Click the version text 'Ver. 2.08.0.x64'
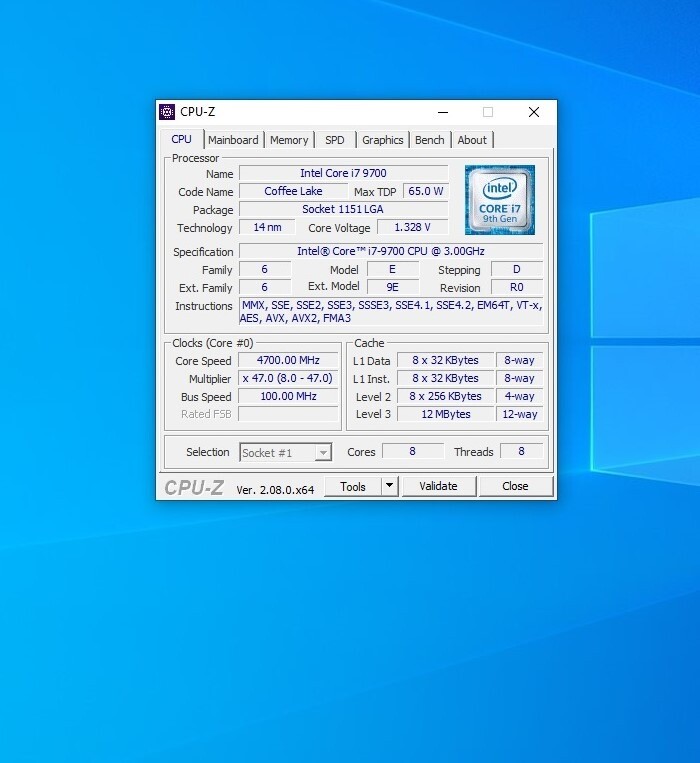The height and width of the screenshot is (763, 700). tap(275, 490)
